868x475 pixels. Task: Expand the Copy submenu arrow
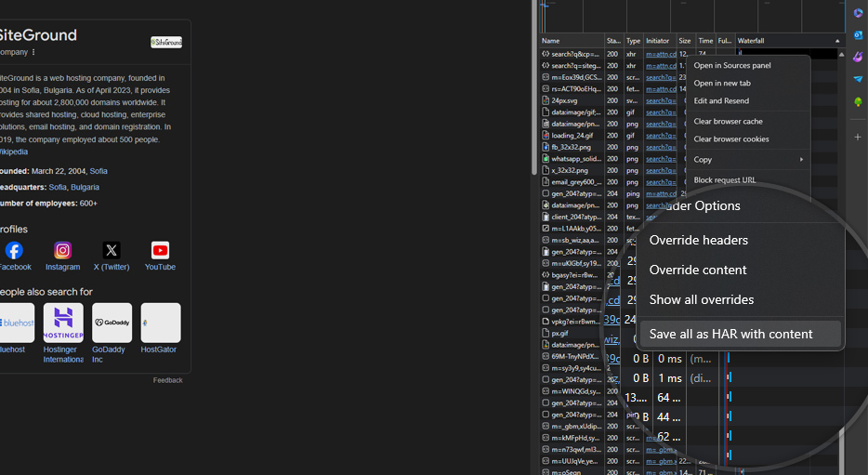click(801, 160)
